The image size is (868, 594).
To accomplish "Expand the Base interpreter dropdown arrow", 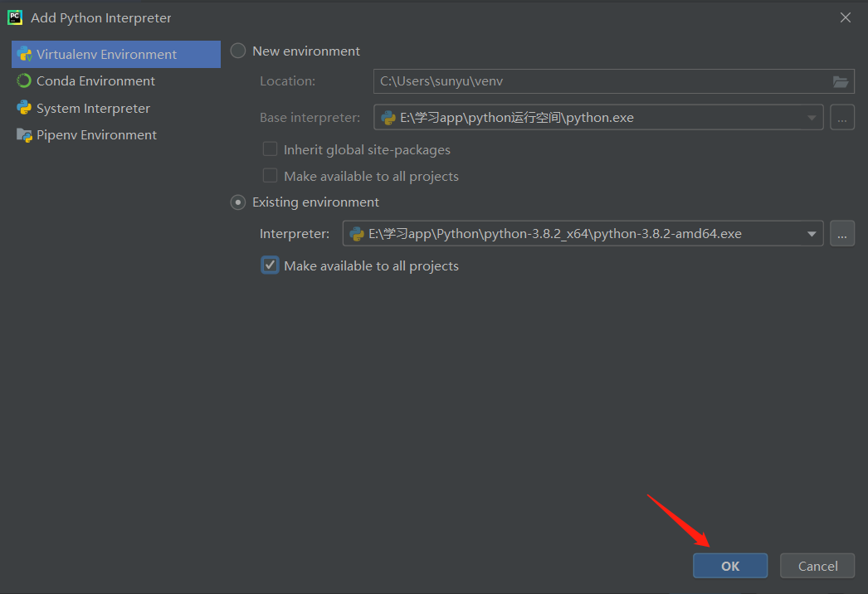I will [x=812, y=117].
